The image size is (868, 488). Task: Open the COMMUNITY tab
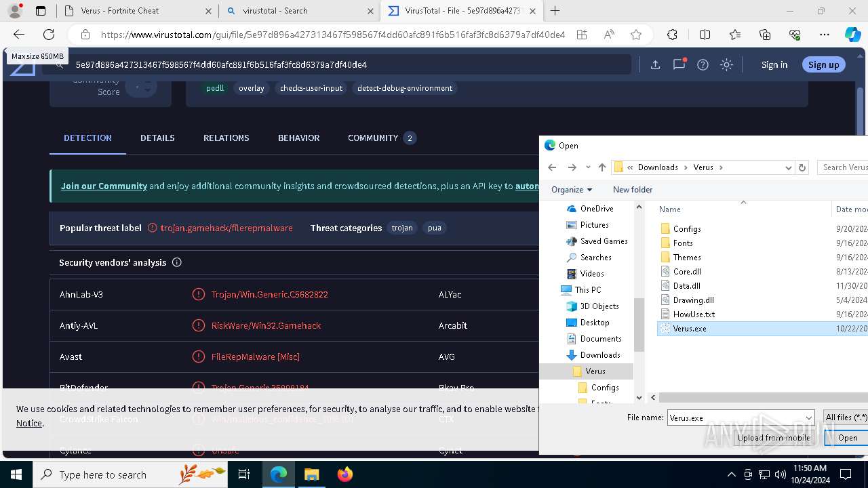click(381, 138)
